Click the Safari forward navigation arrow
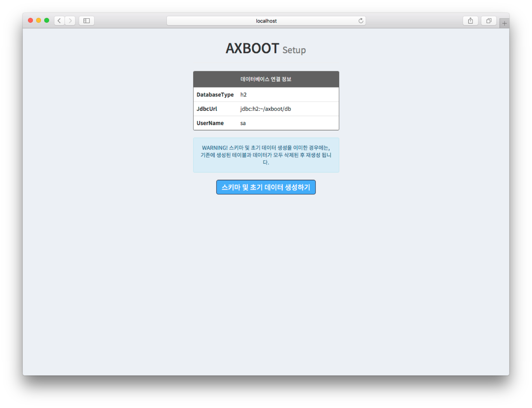The height and width of the screenshot is (408, 532). (70, 21)
